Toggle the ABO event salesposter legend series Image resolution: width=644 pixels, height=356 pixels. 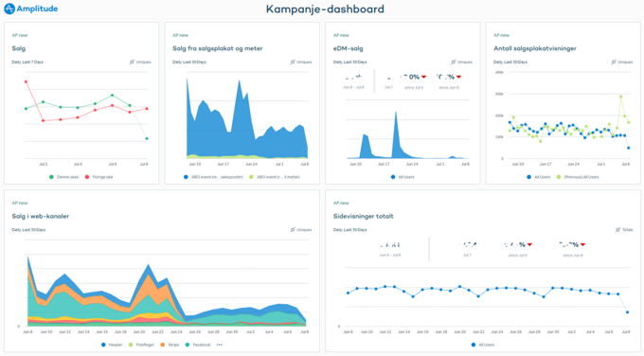[214, 177]
